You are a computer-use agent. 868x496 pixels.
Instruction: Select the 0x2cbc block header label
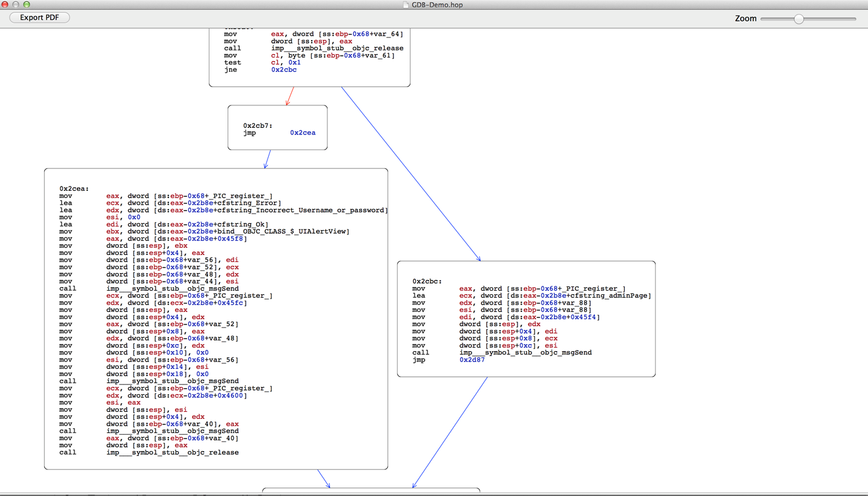pyautogui.click(x=427, y=282)
